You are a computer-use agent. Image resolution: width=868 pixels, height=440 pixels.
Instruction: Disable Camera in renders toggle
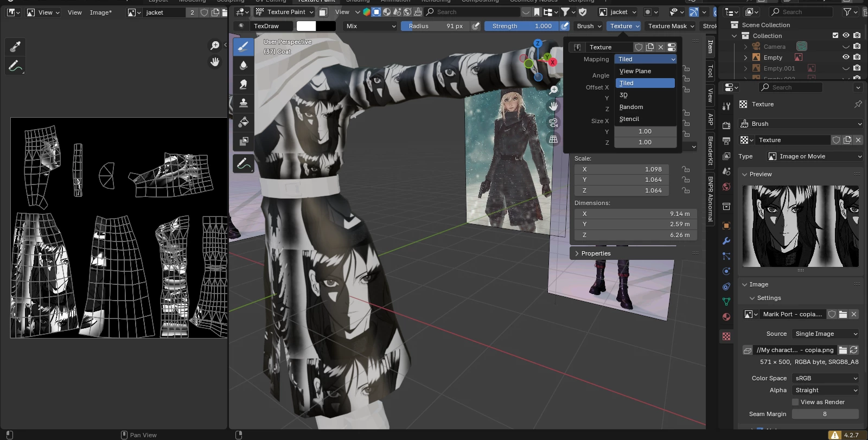[857, 47]
